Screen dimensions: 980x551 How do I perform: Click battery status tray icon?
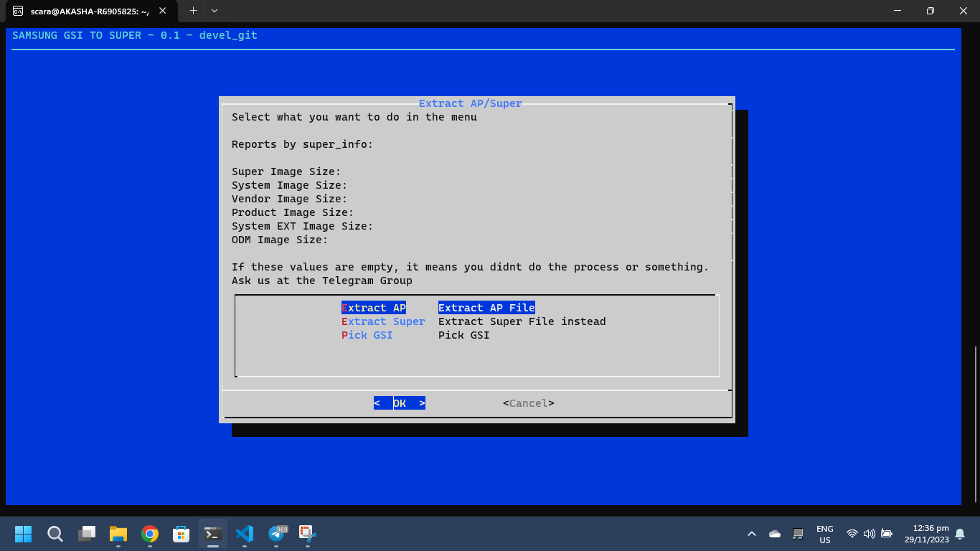tap(887, 534)
